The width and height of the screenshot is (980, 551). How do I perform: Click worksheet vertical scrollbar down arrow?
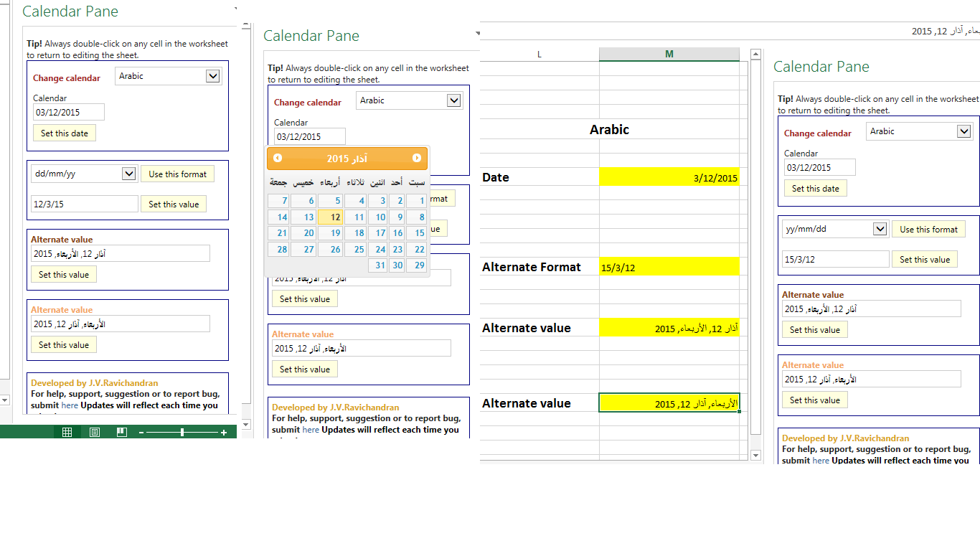pos(755,455)
